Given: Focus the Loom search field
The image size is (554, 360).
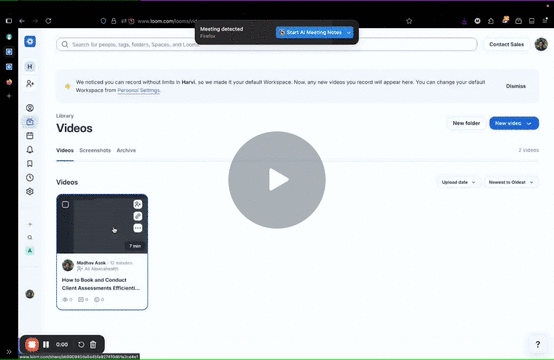Looking at the screenshot, I should point(266,45).
